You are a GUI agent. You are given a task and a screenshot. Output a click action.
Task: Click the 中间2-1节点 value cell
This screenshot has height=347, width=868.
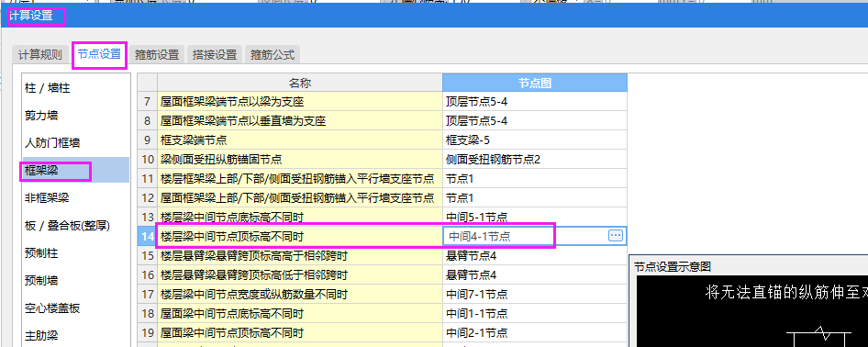click(x=535, y=332)
